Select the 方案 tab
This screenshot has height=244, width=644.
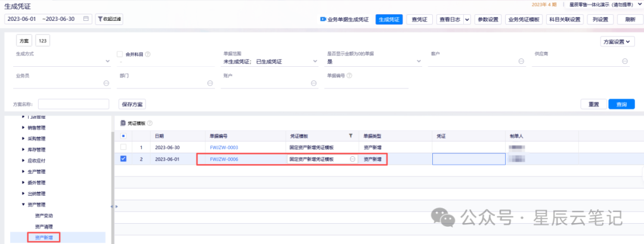pyautogui.click(x=24, y=41)
